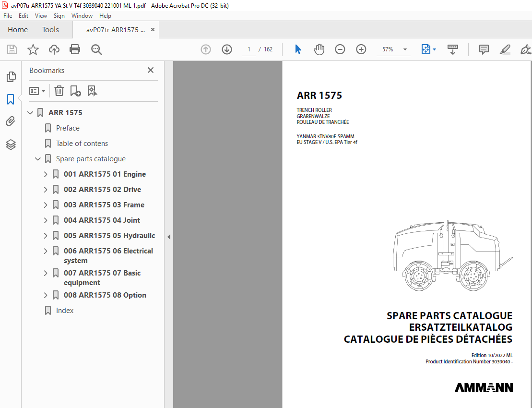
Task: Open the Help menu
Action: point(105,16)
